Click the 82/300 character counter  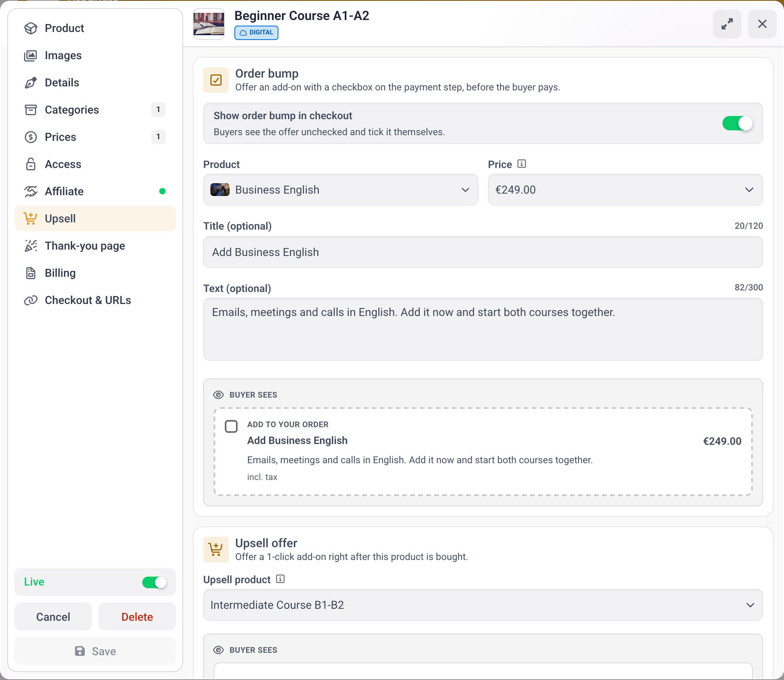coord(749,287)
